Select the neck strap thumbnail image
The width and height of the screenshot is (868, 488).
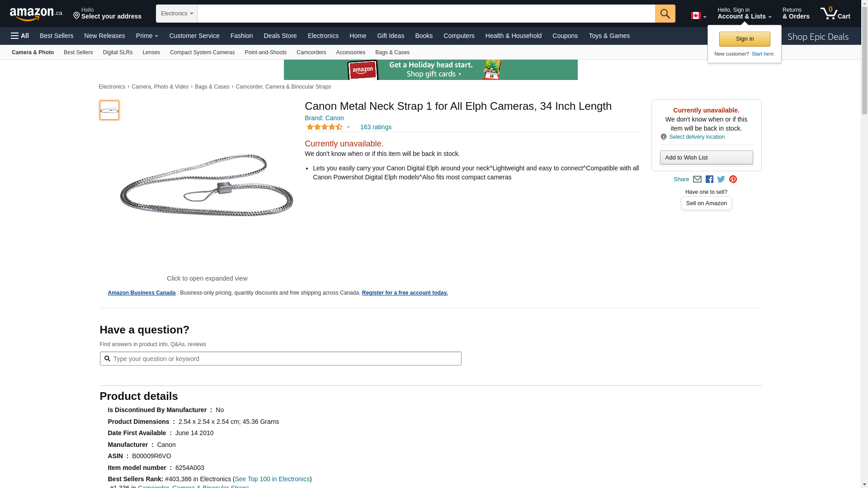(x=109, y=110)
